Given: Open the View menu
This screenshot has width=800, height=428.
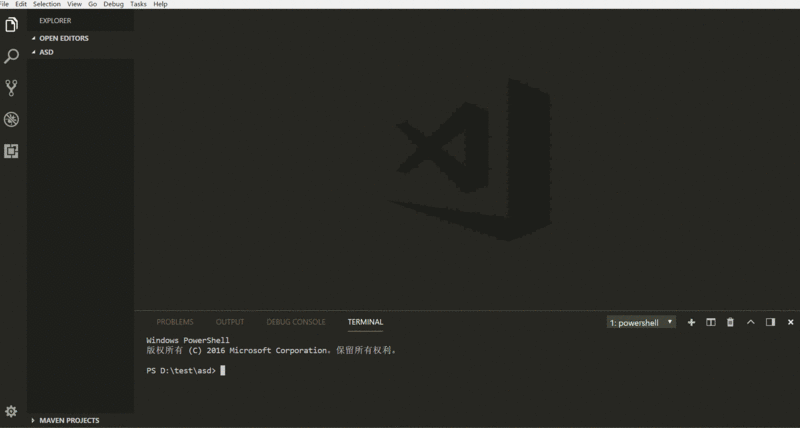Looking at the screenshot, I should click(74, 4).
